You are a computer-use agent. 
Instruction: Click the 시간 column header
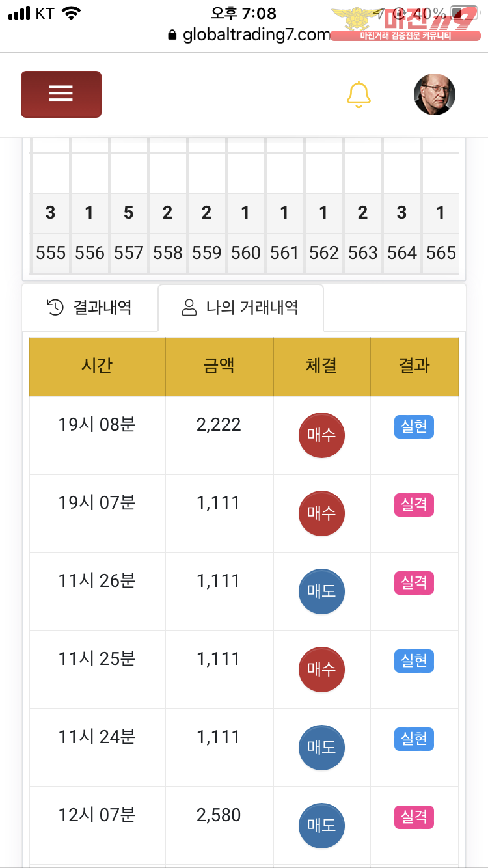coord(97,366)
